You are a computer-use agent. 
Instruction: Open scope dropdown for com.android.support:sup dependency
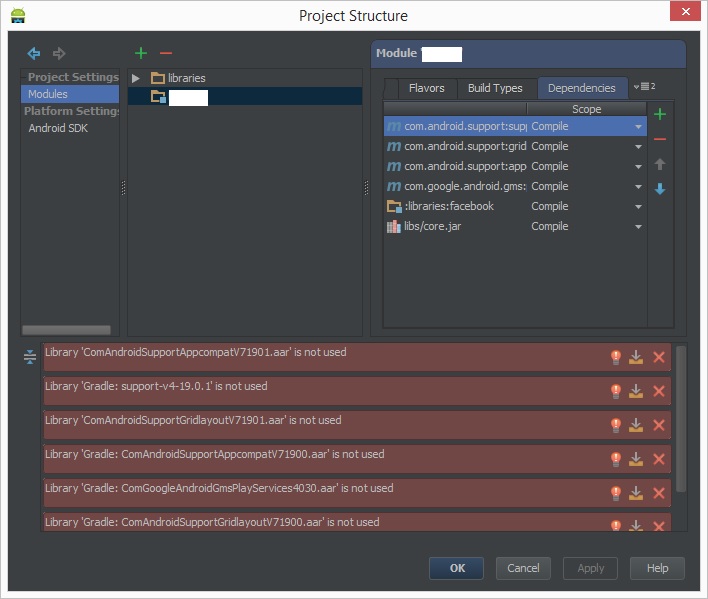click(x=638, y=127)
